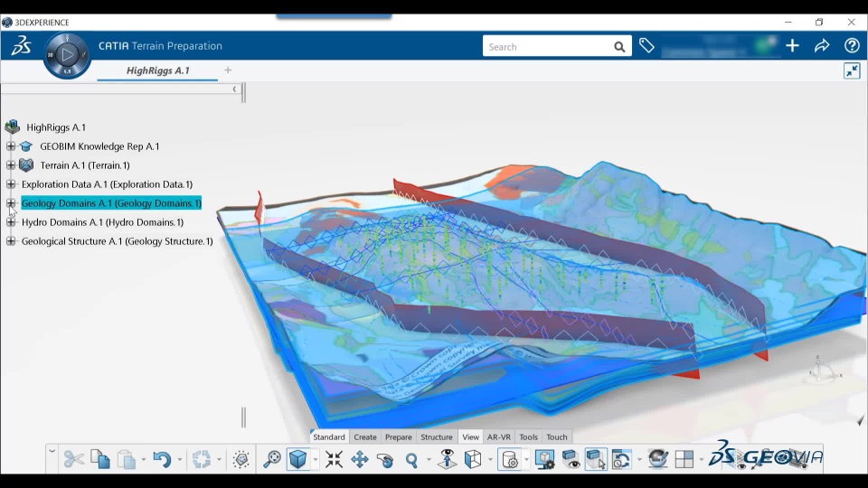
Task: Open the HighRiggs A.1 tab
Action: (x=157, y=70)
